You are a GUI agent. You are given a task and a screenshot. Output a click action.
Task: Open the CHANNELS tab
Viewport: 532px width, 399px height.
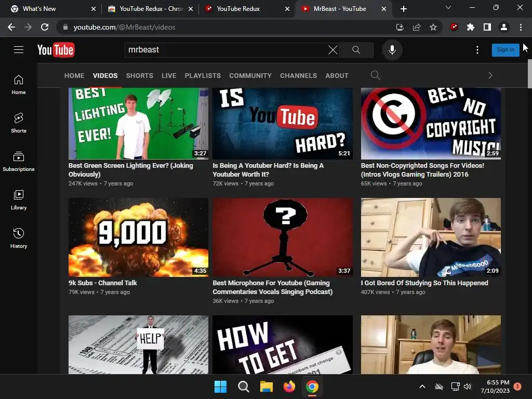[298, 76]
